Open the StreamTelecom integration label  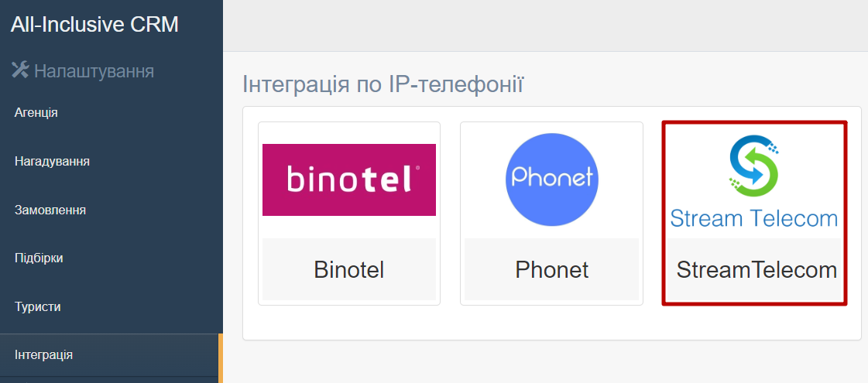click(756, 269)
